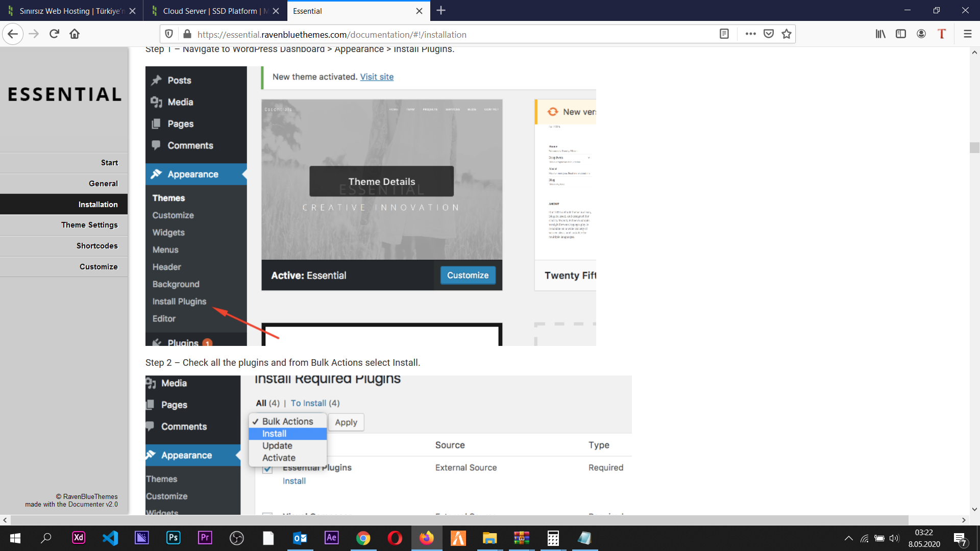980x551 pixels.
Task: Close the Essential tab
Action: tap(419, 11)
